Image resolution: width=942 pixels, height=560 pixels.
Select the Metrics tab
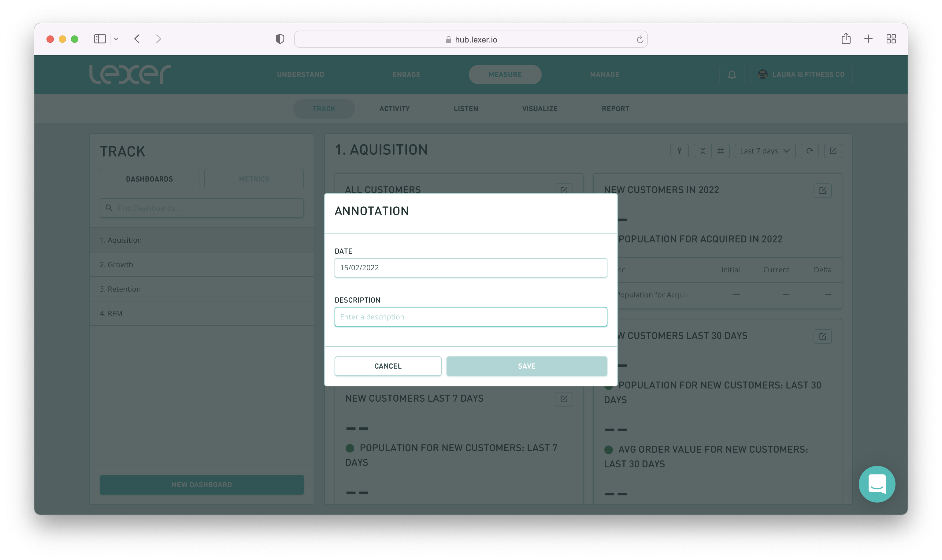click(x=254, y=179)
